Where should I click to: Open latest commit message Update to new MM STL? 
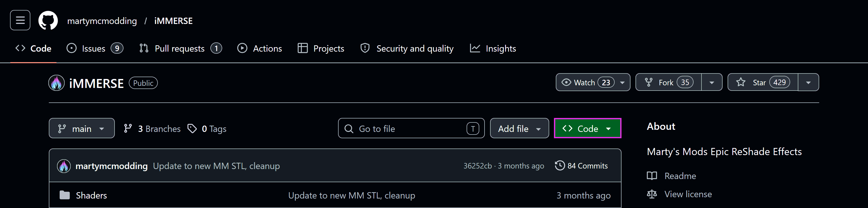pos(216,166)
